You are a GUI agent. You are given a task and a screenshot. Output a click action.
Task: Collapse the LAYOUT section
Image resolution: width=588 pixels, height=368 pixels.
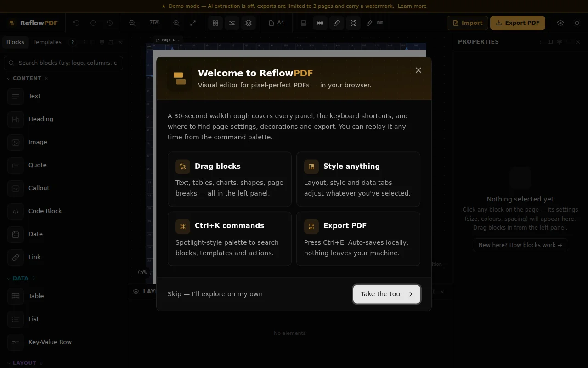coord(24,363)
